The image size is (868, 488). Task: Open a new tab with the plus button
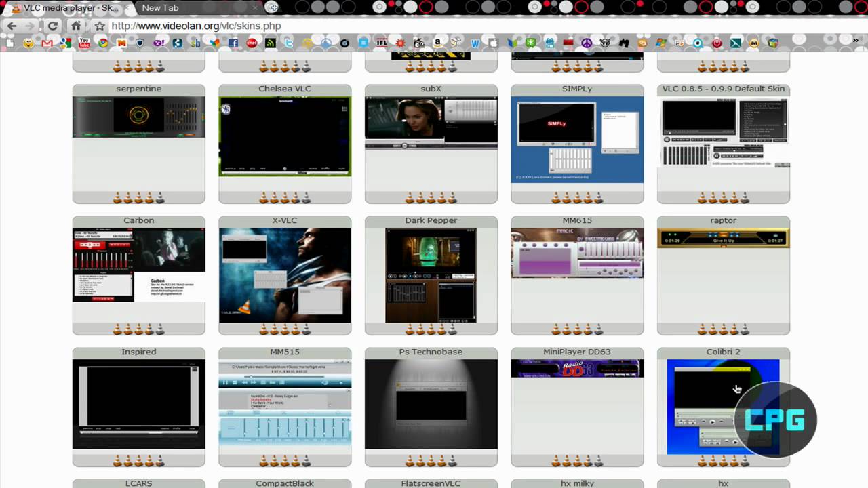[x=272, y=7]
